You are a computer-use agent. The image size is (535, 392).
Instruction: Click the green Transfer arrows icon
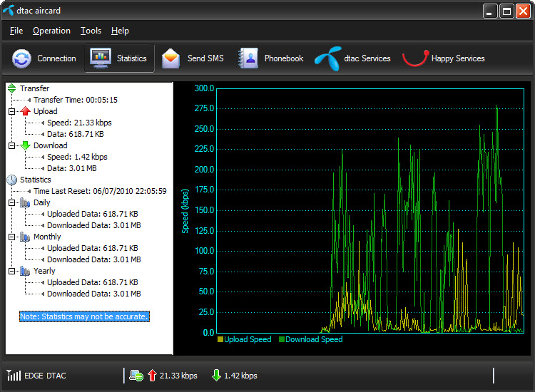click(12, 88)
